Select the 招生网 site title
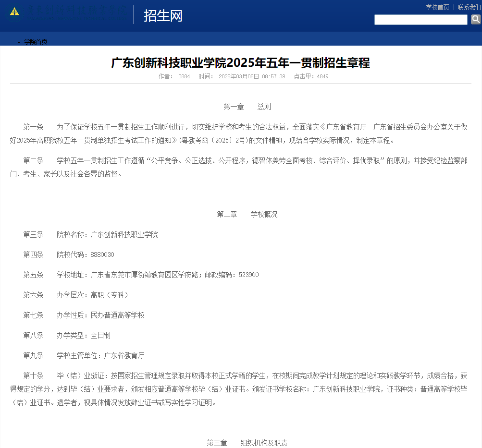 pyautogui.click(x=162, y=15)
